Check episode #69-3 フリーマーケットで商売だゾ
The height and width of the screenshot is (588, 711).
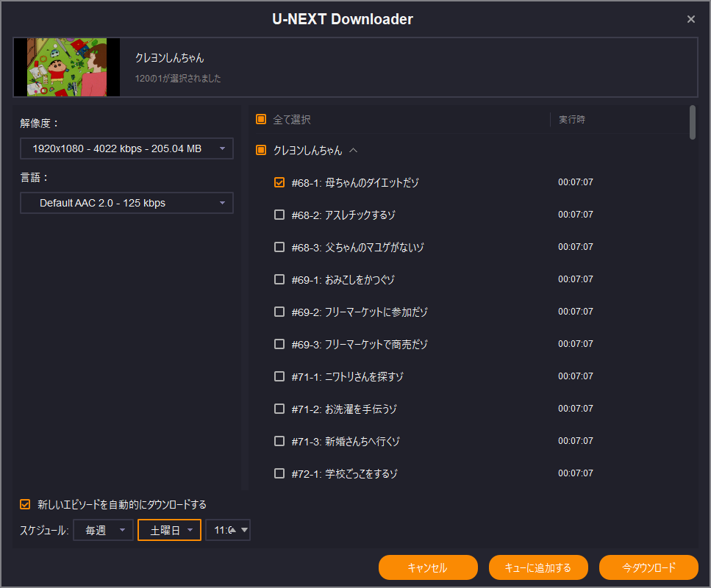279,344
